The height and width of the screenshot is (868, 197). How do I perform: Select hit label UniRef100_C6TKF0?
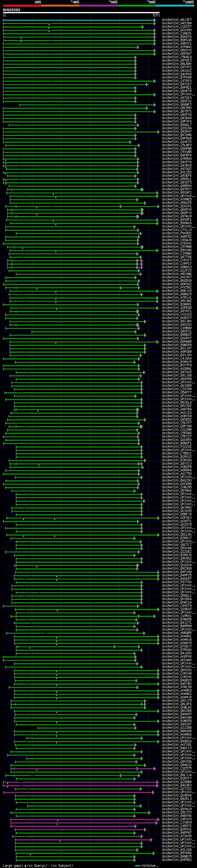coord(177,81)
